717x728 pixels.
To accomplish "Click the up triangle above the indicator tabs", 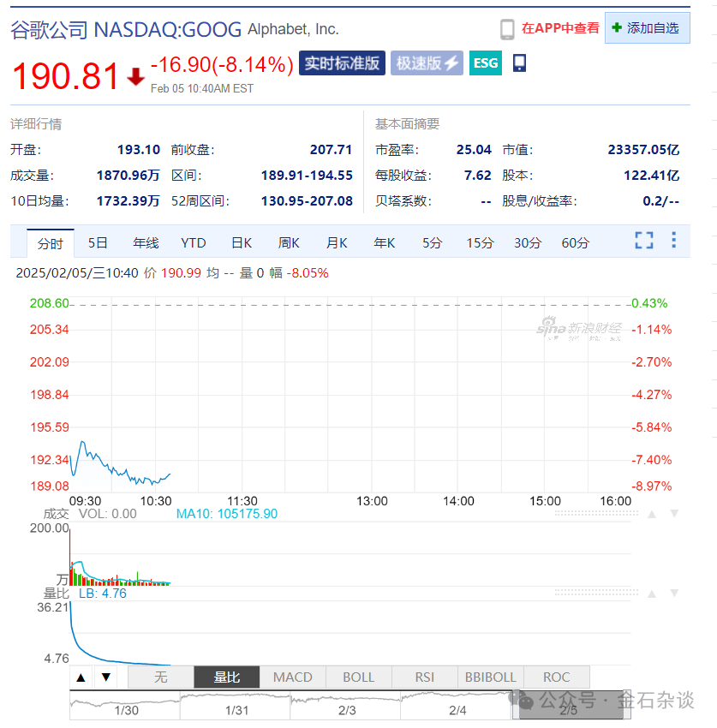I will point(81,677).
